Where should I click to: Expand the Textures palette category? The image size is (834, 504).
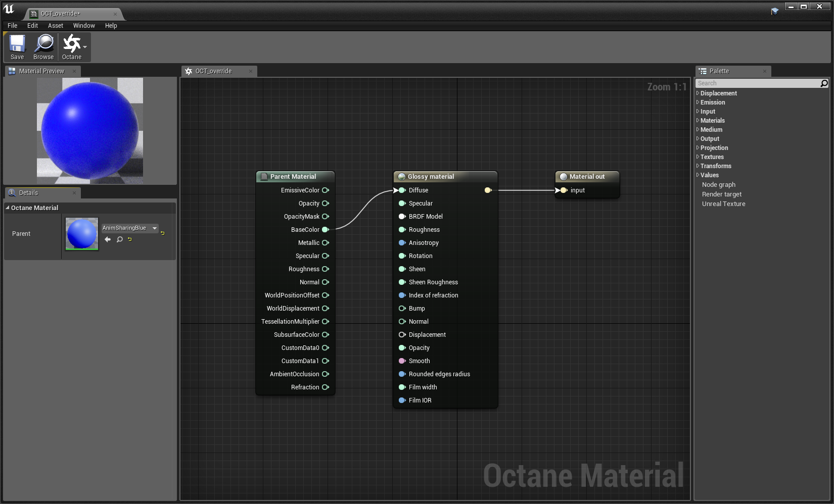coord(698,157)
